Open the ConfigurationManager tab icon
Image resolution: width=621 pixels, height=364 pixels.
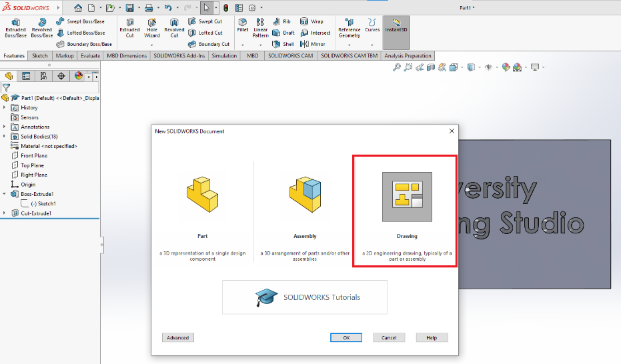tap(43, 76)
